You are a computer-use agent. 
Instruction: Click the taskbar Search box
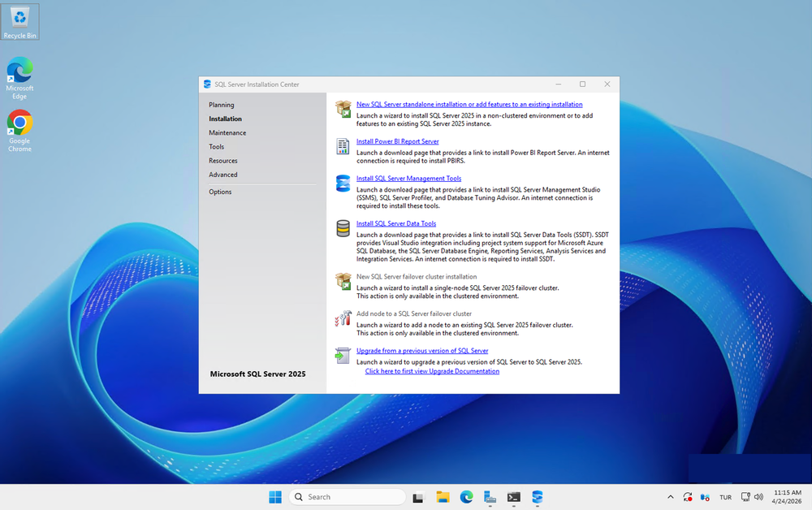tap(348, 497)
